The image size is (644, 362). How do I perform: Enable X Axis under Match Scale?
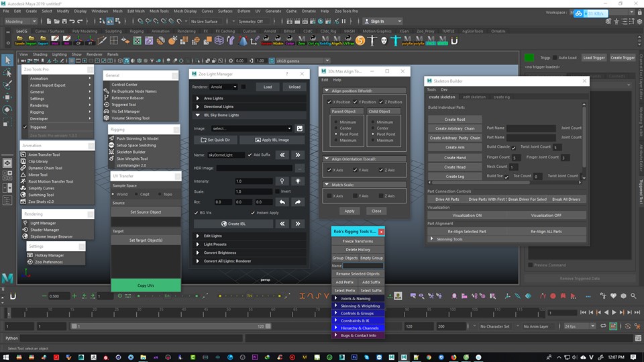click(x=329, y=196)
